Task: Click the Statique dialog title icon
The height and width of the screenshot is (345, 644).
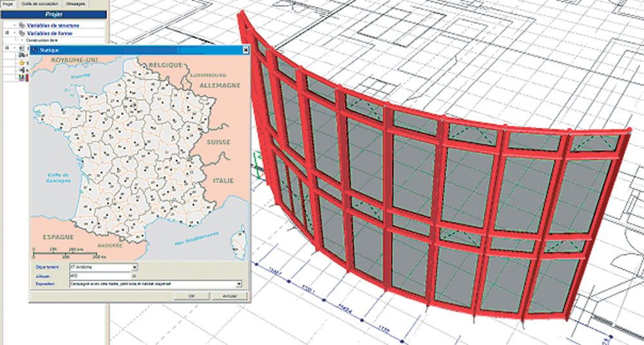Action: pyautogui.click(x=35, y=50)
